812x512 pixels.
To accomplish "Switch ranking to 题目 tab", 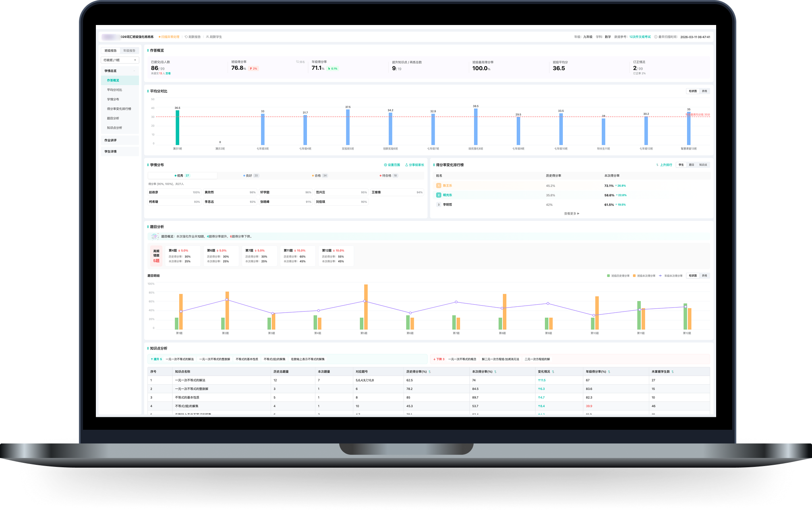I will click(x=692, y=165).
